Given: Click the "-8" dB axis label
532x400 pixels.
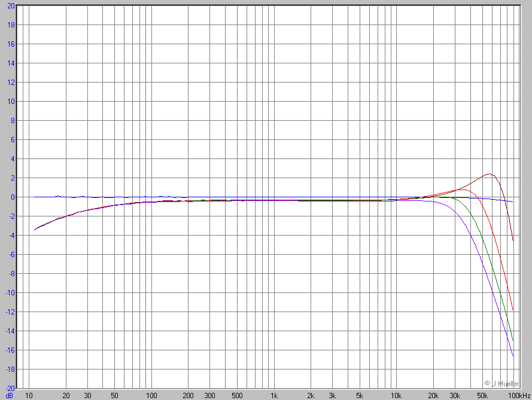Looking at the screenshot, I should (11, 274).
